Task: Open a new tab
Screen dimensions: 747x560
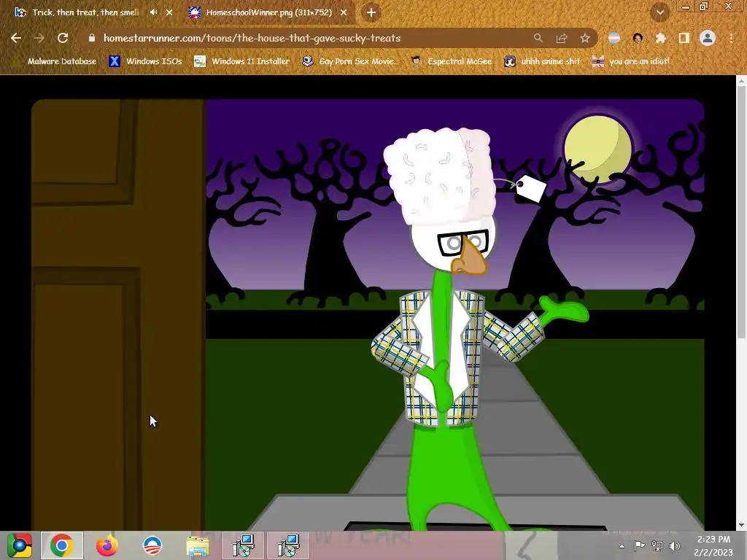Action: pos(371,12)
